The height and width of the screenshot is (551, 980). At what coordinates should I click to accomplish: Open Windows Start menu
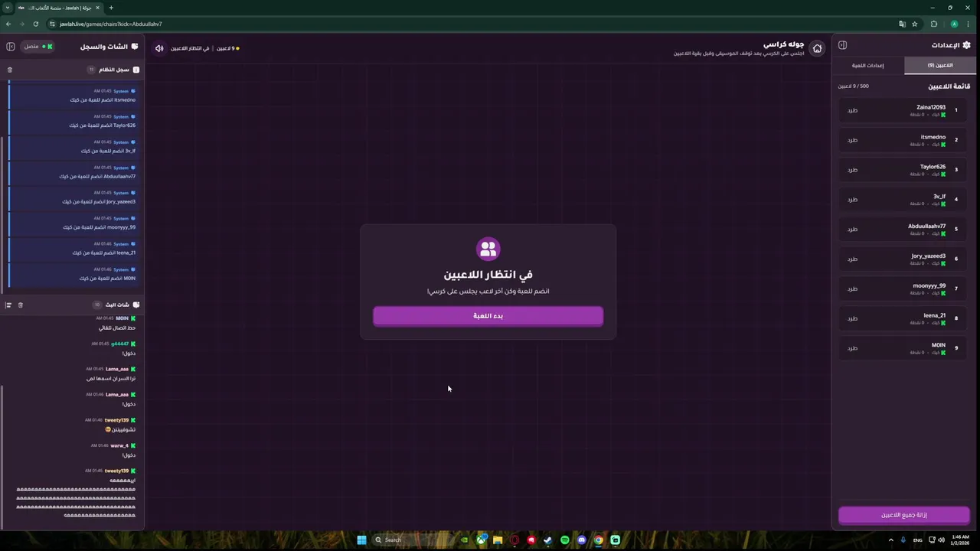pyautogui.click(x=361, y=540)
